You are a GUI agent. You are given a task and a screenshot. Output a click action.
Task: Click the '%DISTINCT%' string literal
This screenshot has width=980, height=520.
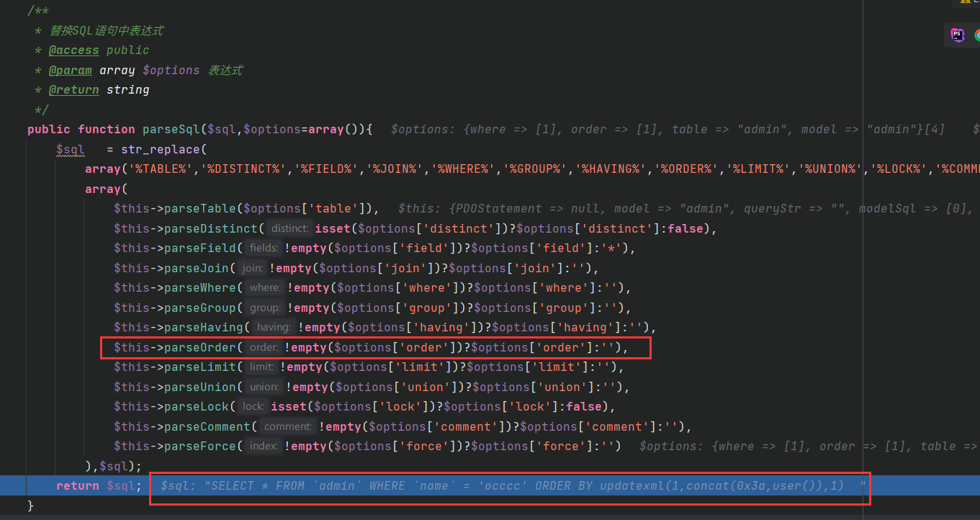point(240,169)
